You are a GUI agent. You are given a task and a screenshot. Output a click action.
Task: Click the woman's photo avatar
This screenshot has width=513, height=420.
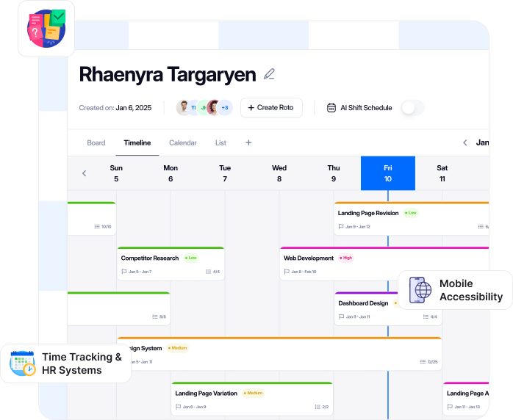214,107
